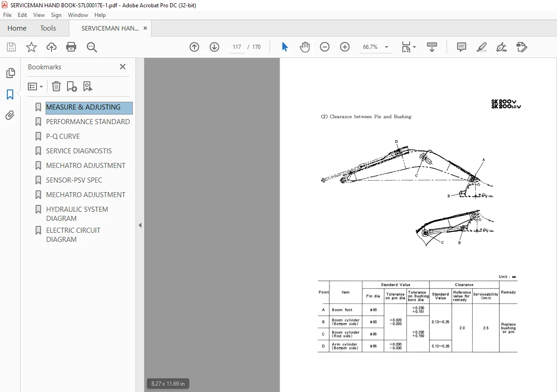
Task: Open the stamp tool icon
Action: 522,47
